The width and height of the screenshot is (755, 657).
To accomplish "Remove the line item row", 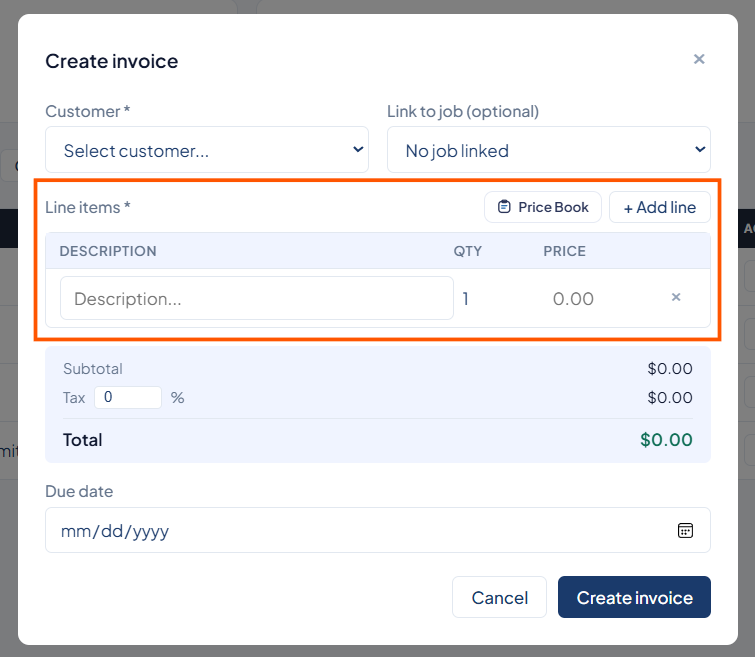I will [676, 297].
